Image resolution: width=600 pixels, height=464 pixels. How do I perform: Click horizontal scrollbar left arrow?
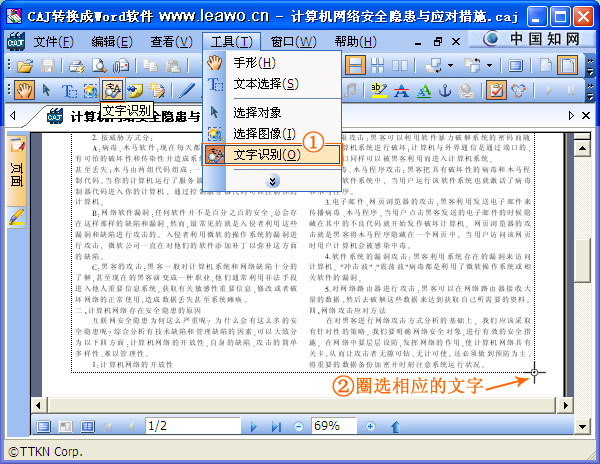pos(38,405)
